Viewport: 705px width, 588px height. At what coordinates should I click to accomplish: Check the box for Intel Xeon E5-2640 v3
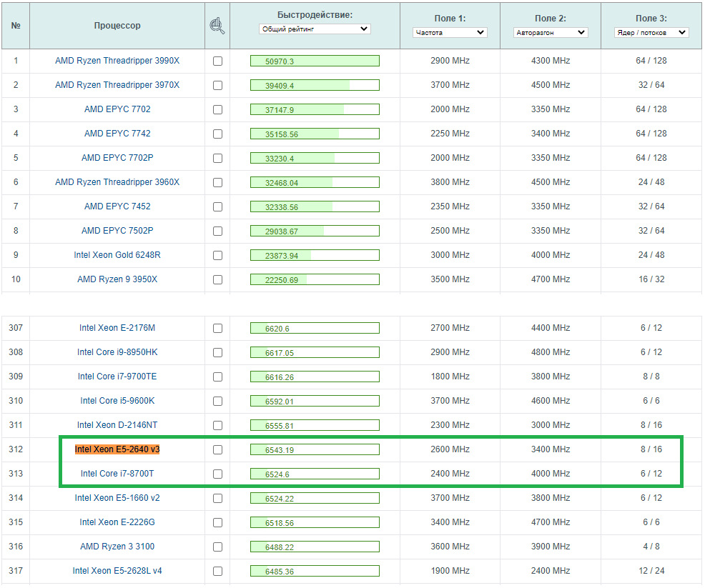click(217, 449)
